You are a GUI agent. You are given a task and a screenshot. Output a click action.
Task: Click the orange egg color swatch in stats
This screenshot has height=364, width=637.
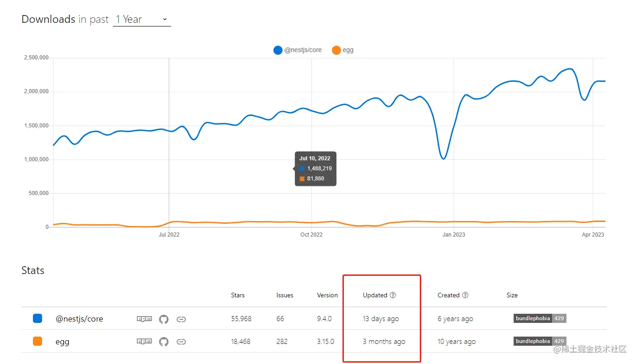(37, 341)
